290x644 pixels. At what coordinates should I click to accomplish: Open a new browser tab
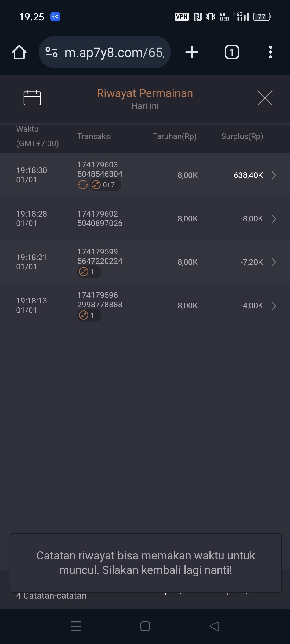pos(192,52)
